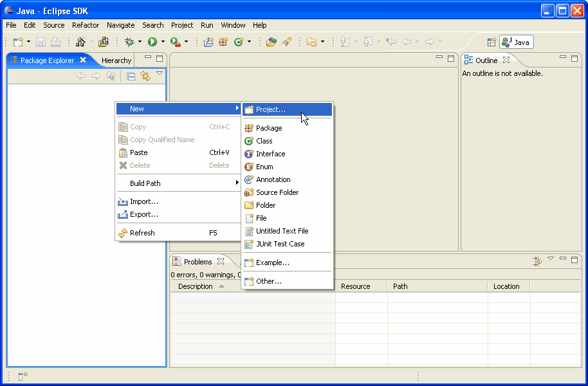Click the Next Annotation toolbar icon
Image resolution: width=588 pixels, height=386 pixels.
point(345,42)
